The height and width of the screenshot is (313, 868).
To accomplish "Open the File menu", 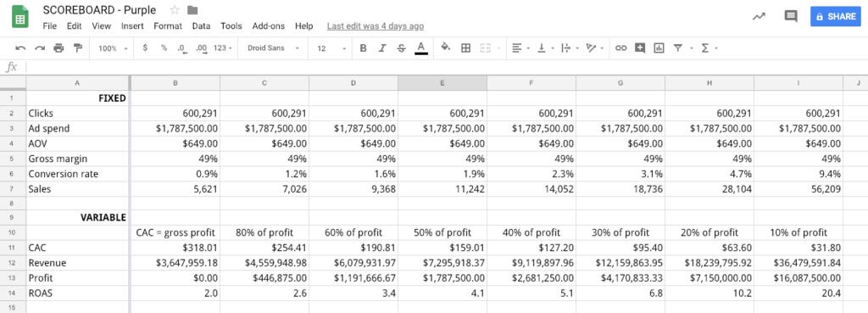I will click(49, 26).
